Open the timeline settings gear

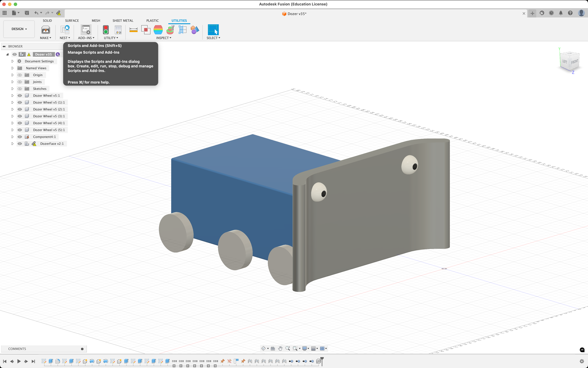click(x=582, y=361)
